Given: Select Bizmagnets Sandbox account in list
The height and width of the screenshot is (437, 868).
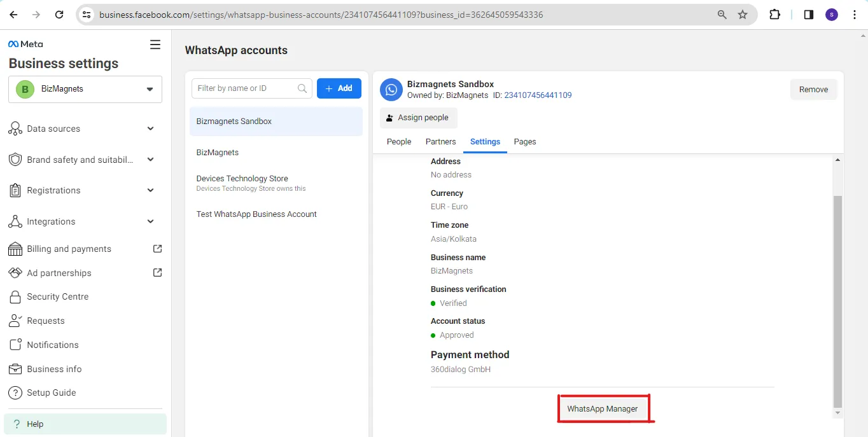Looking at the screenshot, I should pos(276,121).
